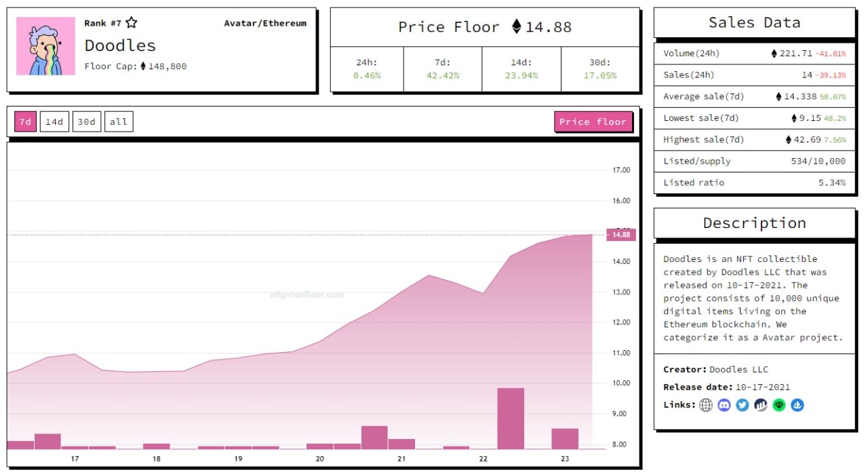This screenshot has width=868, height=473.
Task: Click the Average sale(7d) value 14.338
Action: [x=800, y=96]
